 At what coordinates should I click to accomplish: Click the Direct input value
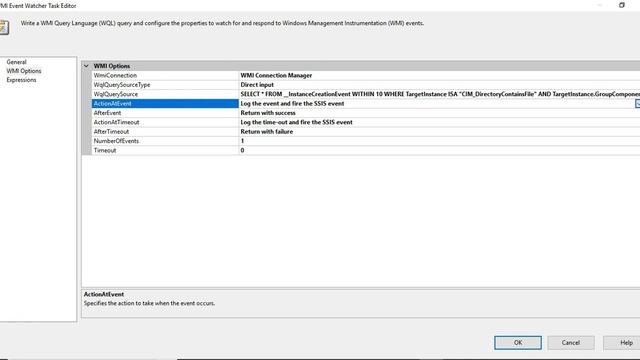click(257, 85)
